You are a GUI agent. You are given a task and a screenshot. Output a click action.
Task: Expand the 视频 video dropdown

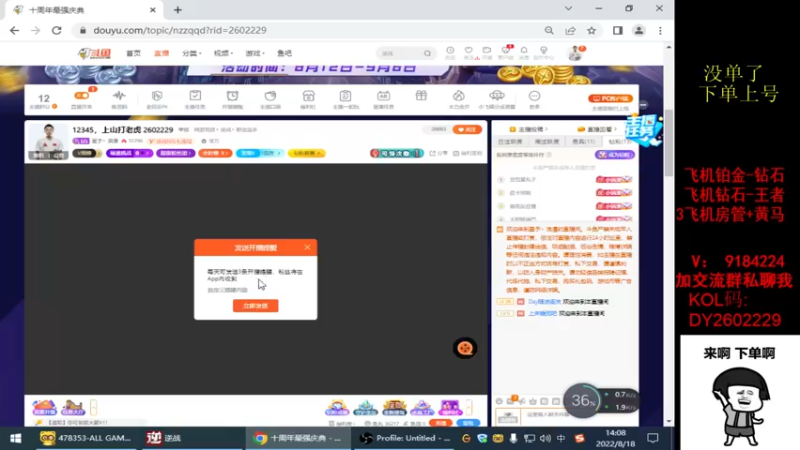(223, 53)
